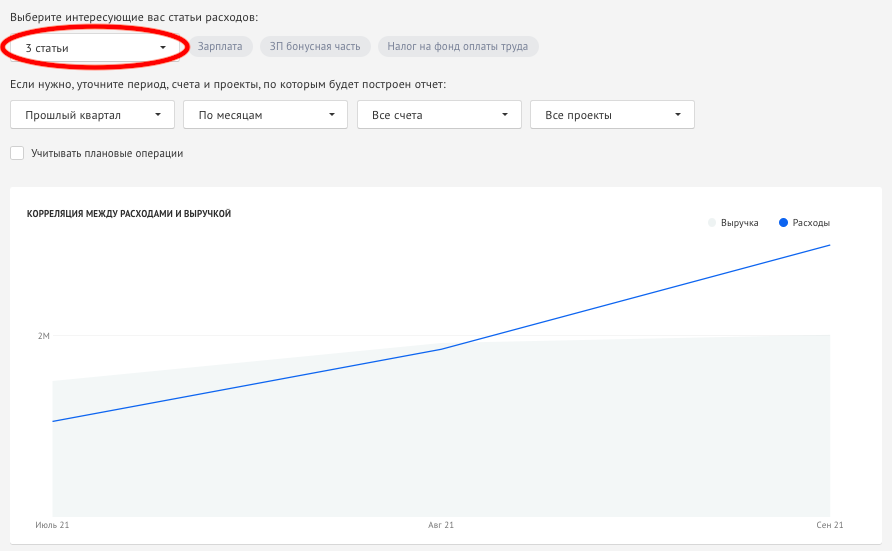Screen dimensions: 892x551
Task: Open the "3 статьи" expense items dropdown
Action: tap(92, 47)
